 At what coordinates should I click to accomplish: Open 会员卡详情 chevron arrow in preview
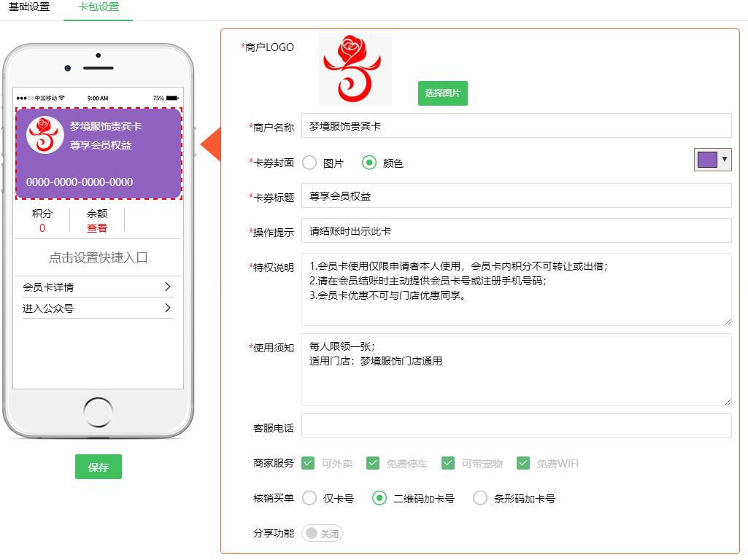(168, 287)
